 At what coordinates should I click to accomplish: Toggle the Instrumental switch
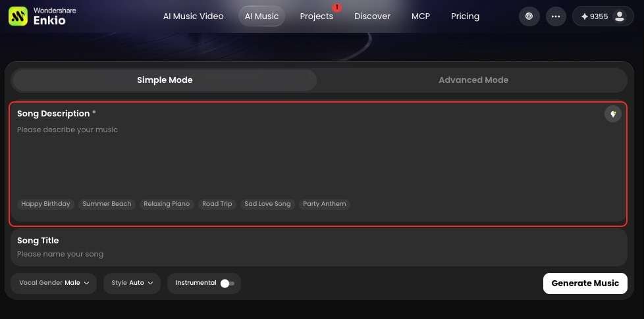(227, 283)
